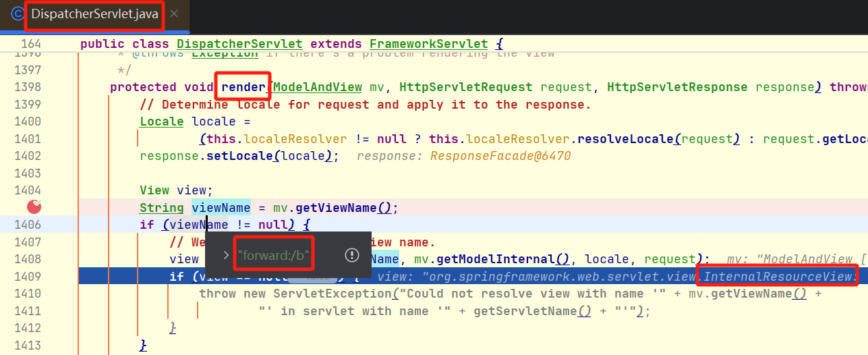Click the render method name
868x355 pixels.
point(243,87)
